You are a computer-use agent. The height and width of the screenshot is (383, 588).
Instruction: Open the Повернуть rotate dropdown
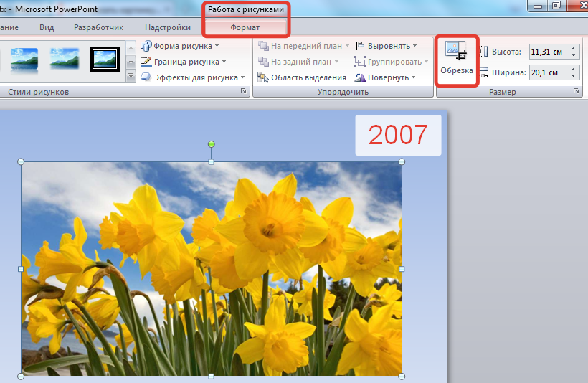[x=385, y=77]
